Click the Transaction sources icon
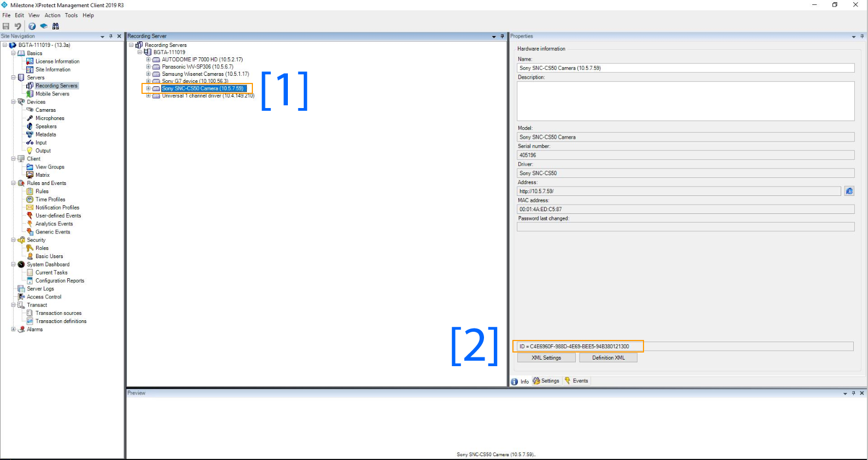The width and height of the screenshot is (868, 460). pos(30,313)
